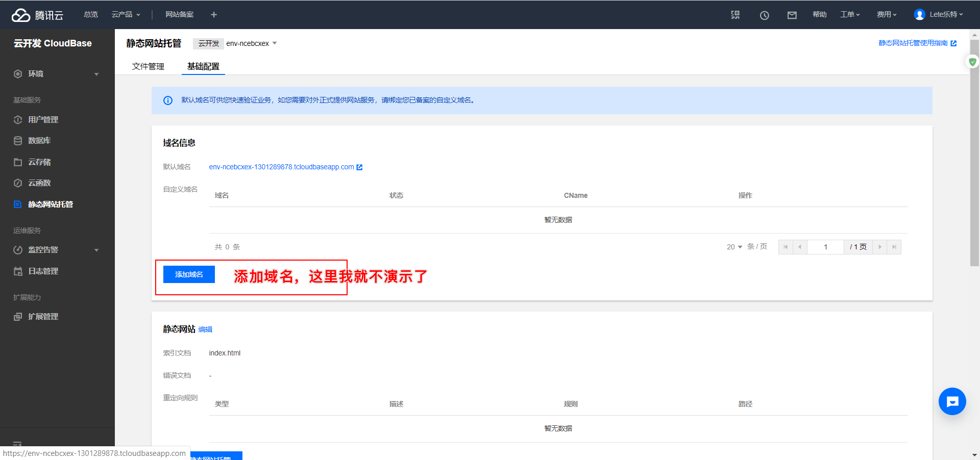Open the recent history clock icon
The width and height of the screenshot is (980, 460).
(764, 15)
